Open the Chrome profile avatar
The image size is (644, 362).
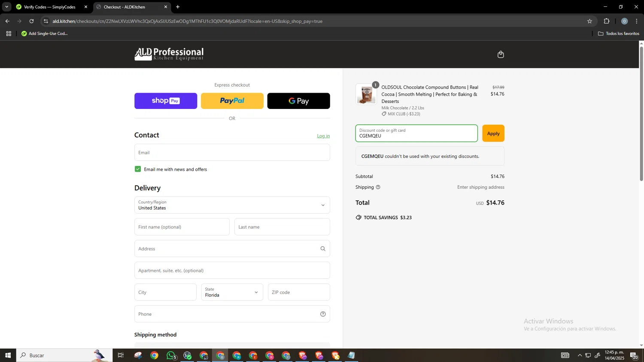pyautogui.click(x=624, y=21)
